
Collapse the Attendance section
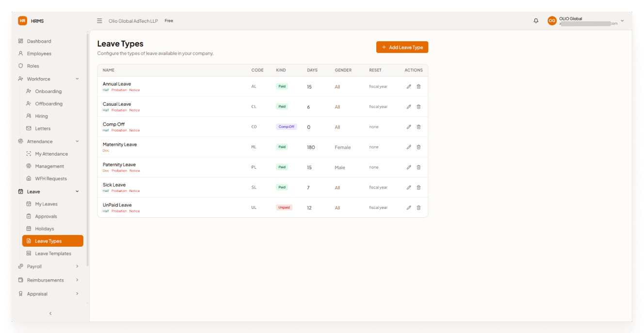pyautogui.click(x=77, y=142)
